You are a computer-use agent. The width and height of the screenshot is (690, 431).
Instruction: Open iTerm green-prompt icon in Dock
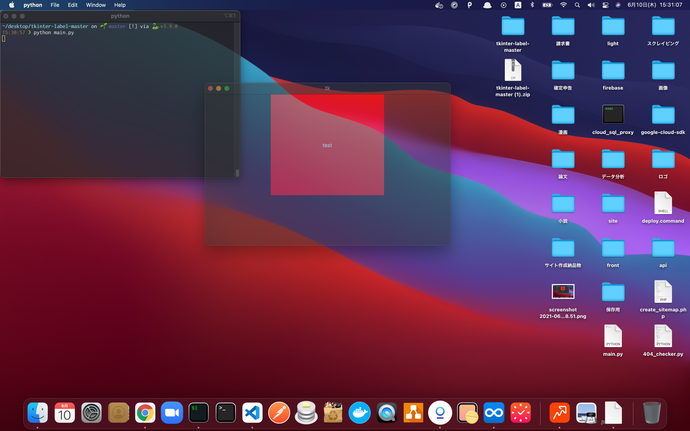[x=199, y=413]
